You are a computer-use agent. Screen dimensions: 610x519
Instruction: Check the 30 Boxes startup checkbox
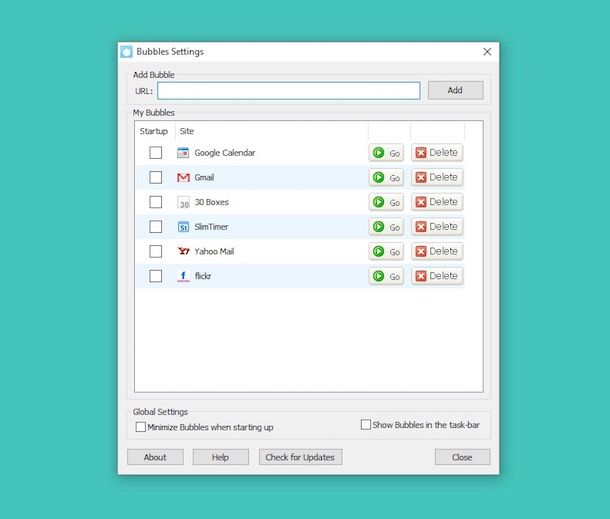point(156,202)
